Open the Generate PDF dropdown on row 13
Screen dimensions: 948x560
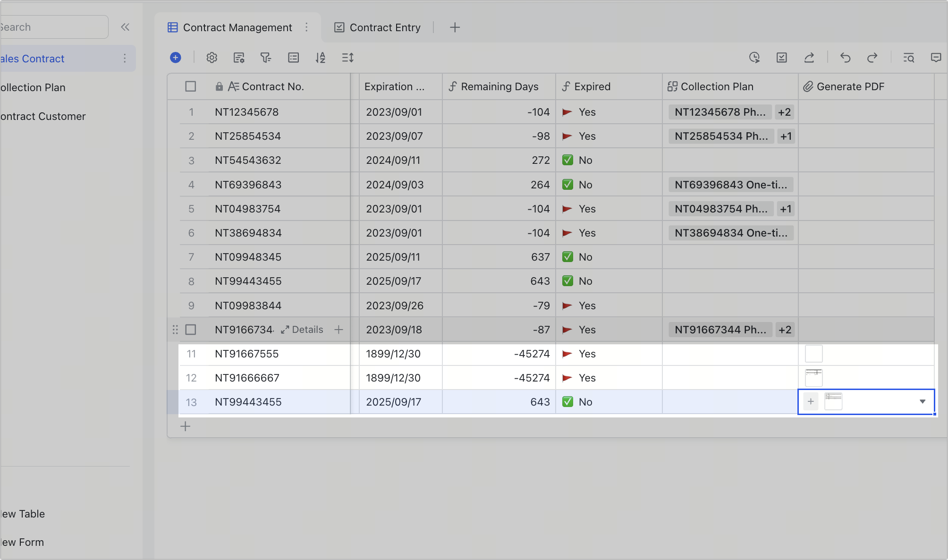point(923,401)
